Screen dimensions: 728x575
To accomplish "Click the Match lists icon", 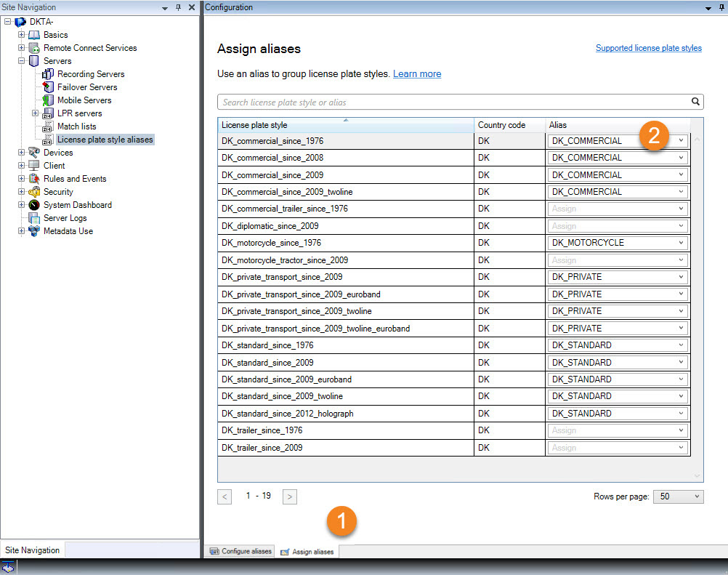I will [49, 126].
